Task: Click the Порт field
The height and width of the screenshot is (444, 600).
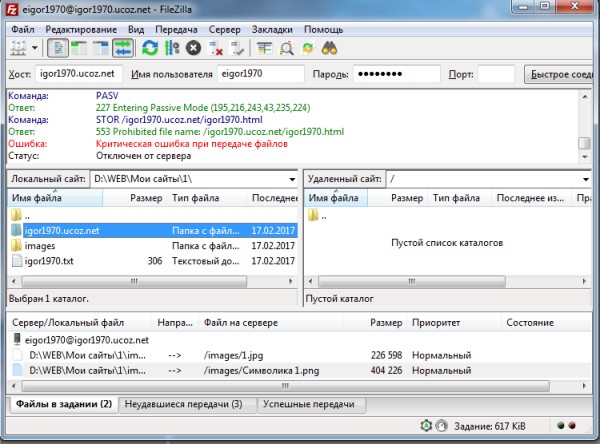Action: (496, 73)
